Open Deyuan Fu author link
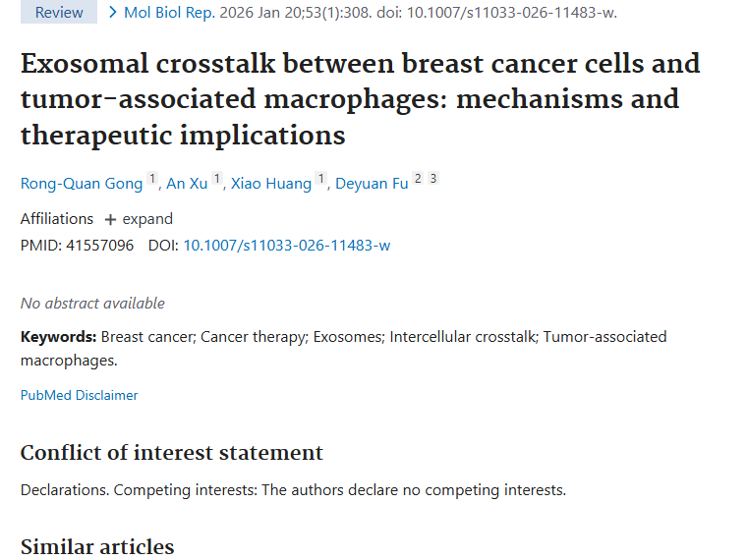Image resolution: width=747 pixels, height=560 pixels. click(372, 184)
